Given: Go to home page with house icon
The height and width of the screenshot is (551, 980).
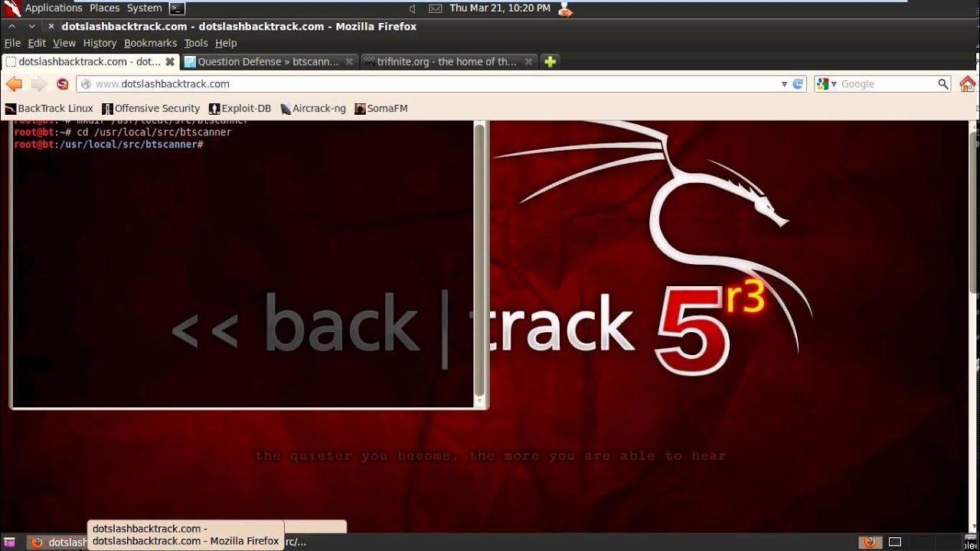Looking at the screenshot, I should (x=968, y=84).
